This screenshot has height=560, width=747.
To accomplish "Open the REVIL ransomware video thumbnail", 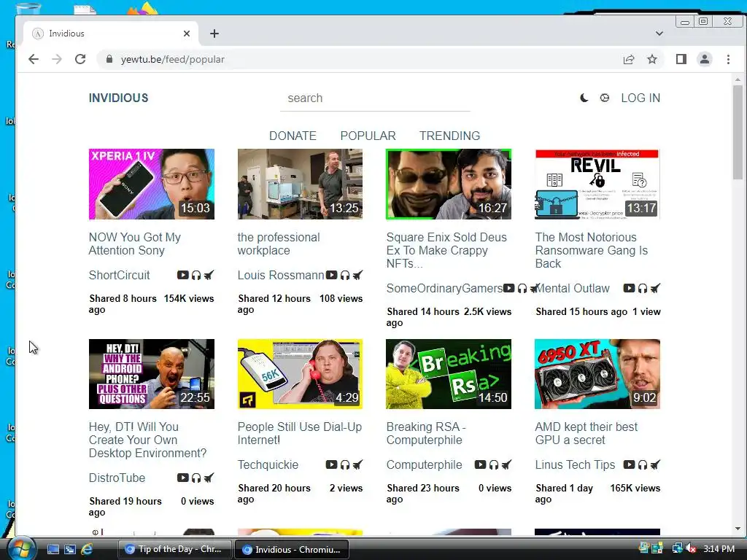I will 597,184.
